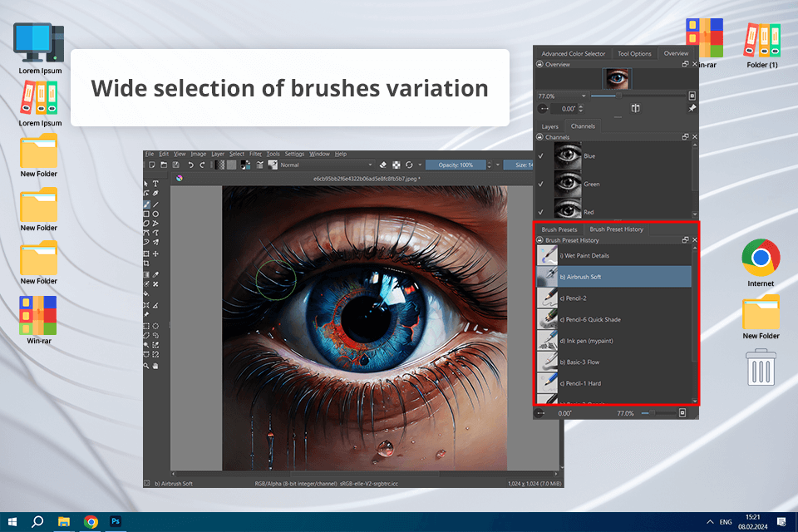Open the brush editor settings icon

pyautogui.click(x=259, y=165)
